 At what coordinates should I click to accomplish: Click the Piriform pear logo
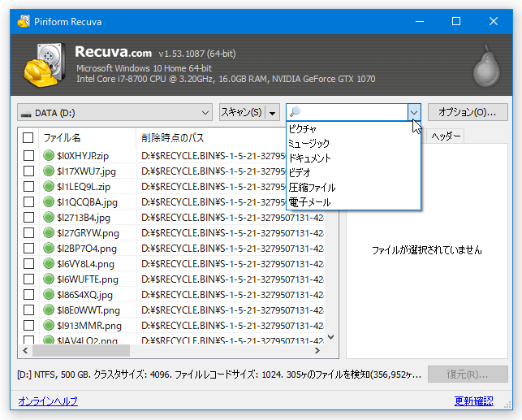pos(487,66)
